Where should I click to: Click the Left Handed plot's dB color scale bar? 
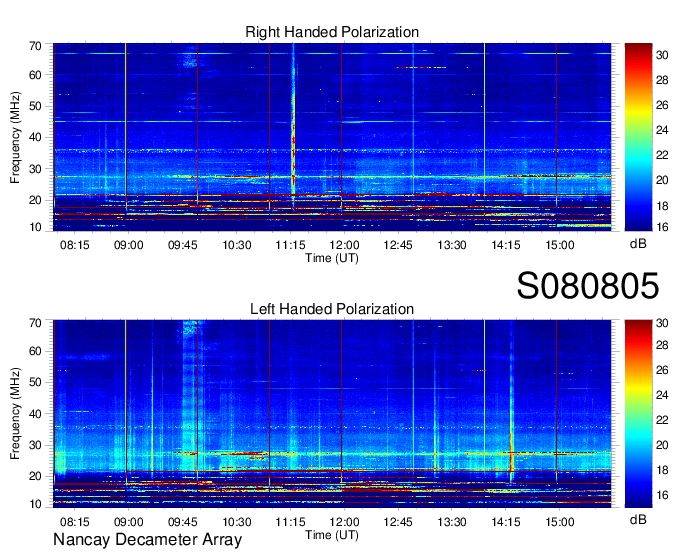coord(638,413)
